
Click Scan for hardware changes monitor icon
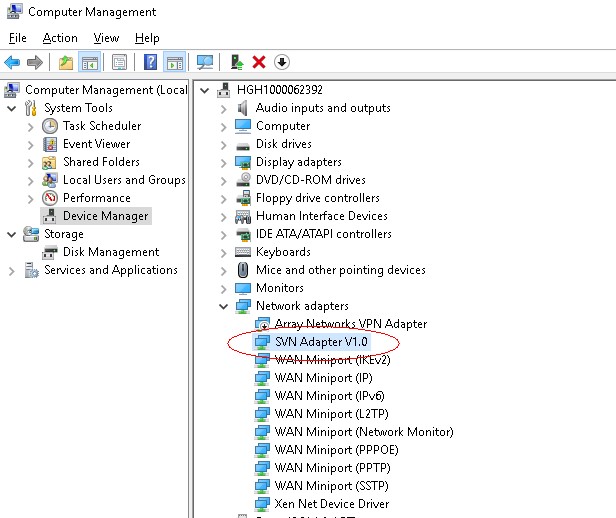tap(205, 62)
